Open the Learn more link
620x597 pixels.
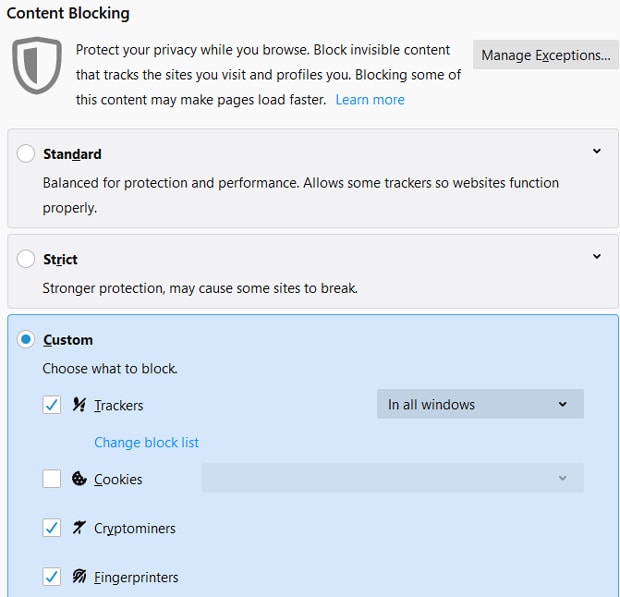(x=370, y=100)
